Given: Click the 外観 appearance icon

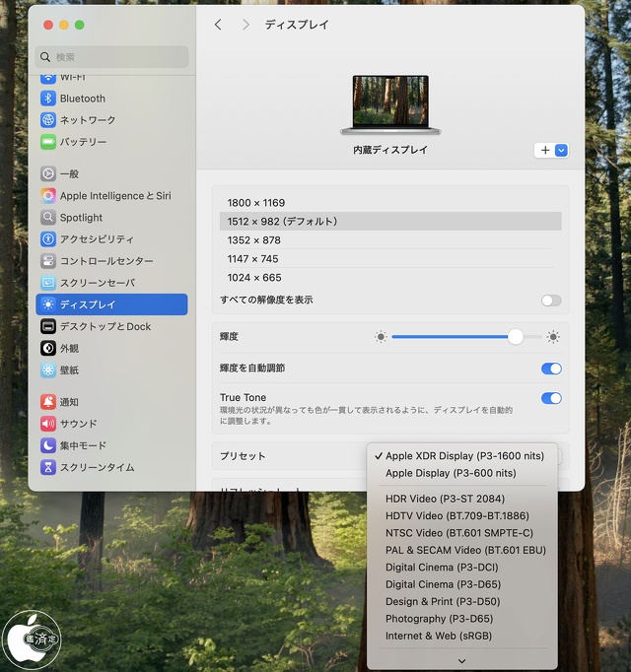Looking at the screenshot, I should (x=48, y=348).
